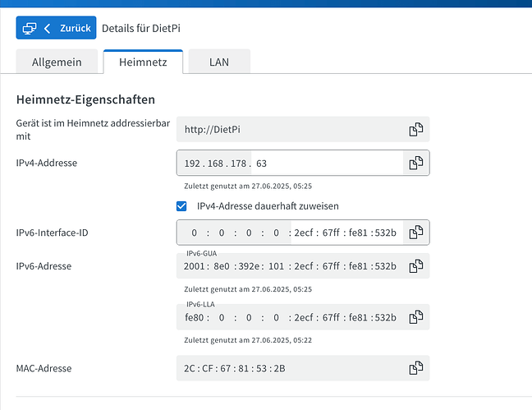Open the LAN tab
This screenshot has width=532, height=410.
click(219, 62)
